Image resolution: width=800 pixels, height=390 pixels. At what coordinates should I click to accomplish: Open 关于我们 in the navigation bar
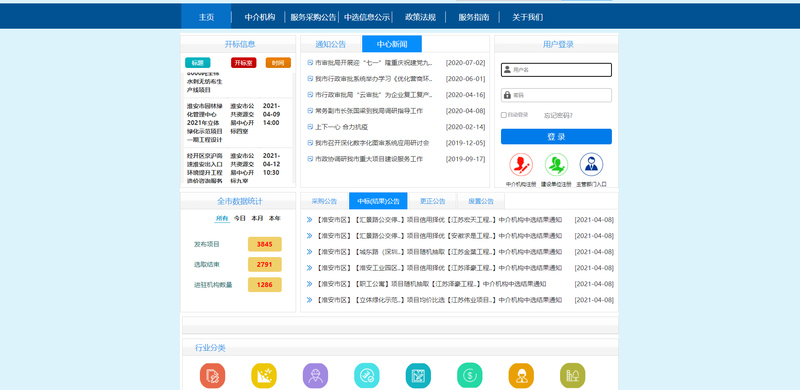(528, 17)
